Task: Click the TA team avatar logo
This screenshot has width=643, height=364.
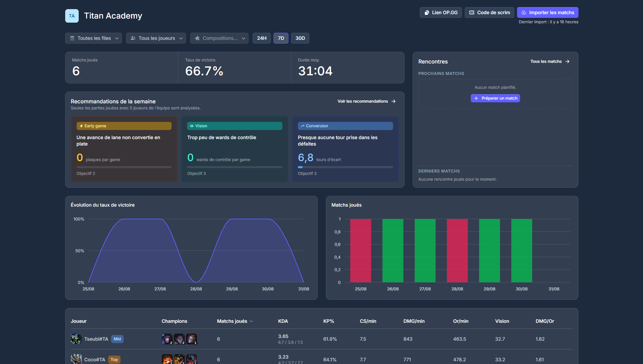Action: pos(72,16)
